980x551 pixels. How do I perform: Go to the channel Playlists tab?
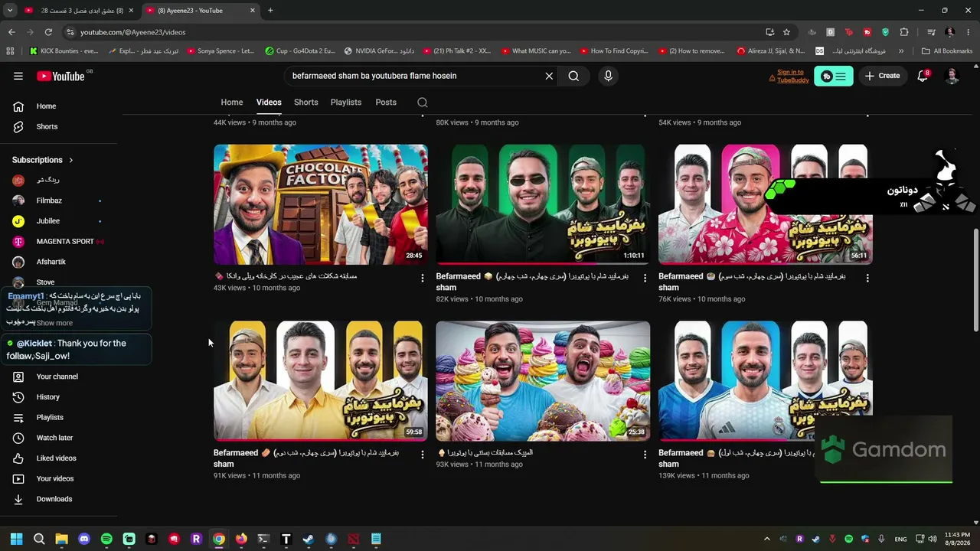tap(346, 103)
